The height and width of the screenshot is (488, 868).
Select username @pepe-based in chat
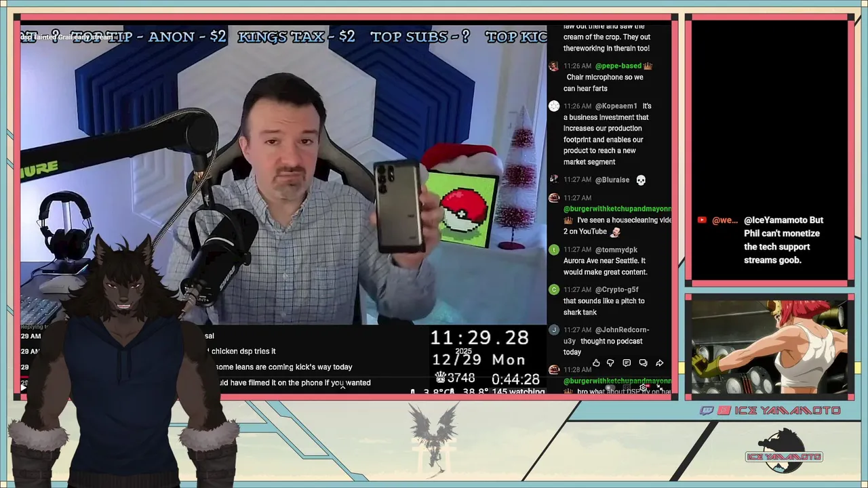(618, 66)
